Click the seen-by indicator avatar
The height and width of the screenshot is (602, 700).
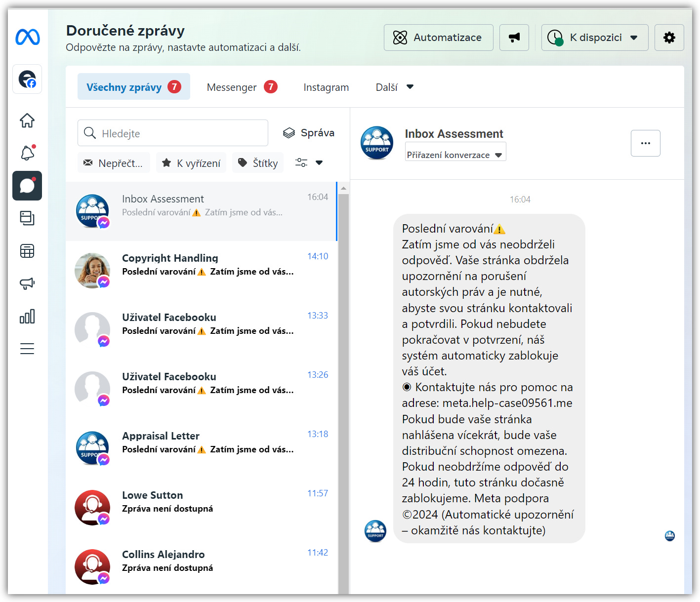coord(670,536)
